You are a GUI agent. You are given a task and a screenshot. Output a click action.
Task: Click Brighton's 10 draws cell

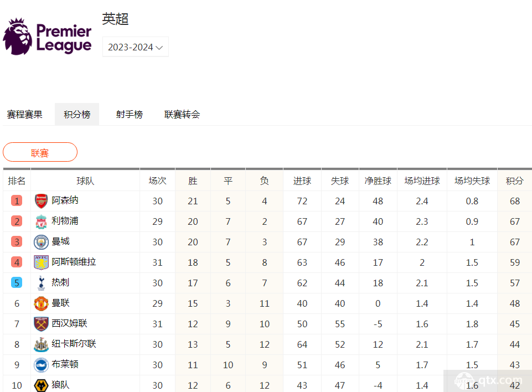point(228,365)
